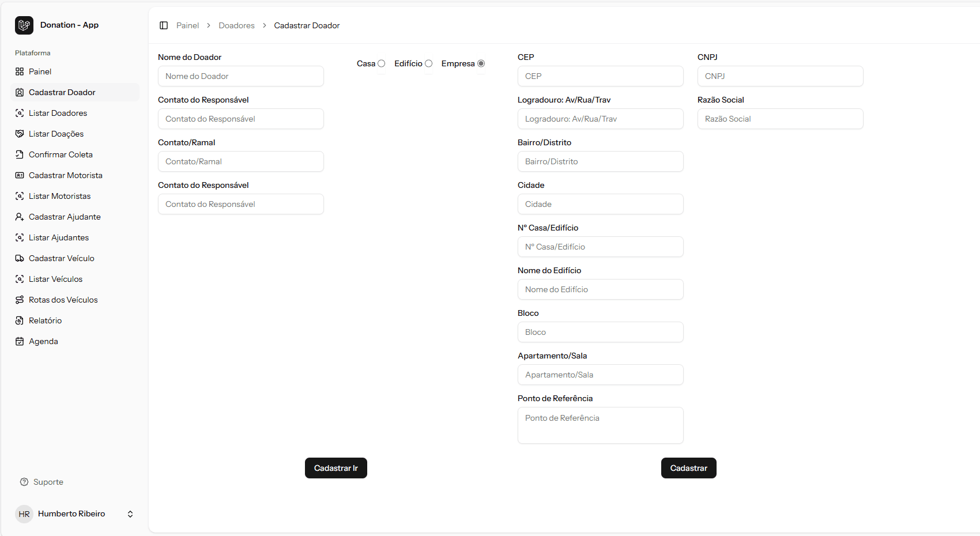
Task: Click the Listar Doações heart-hand icon
Action: [x=20, y=134]
